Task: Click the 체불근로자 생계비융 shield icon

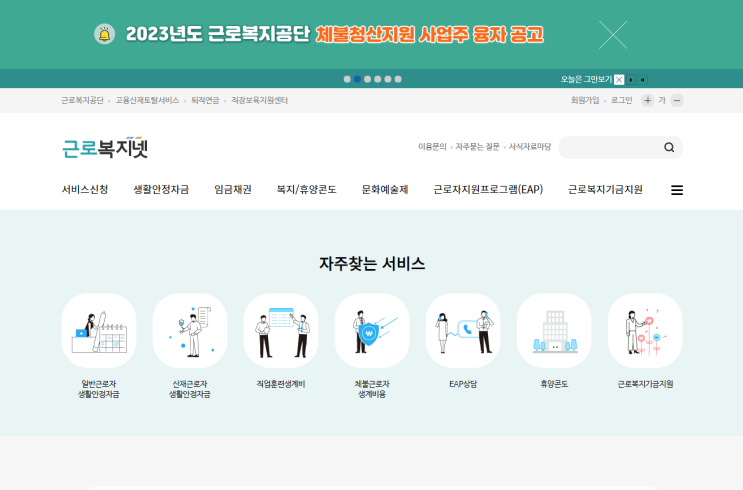Action: tap(372, 330)
